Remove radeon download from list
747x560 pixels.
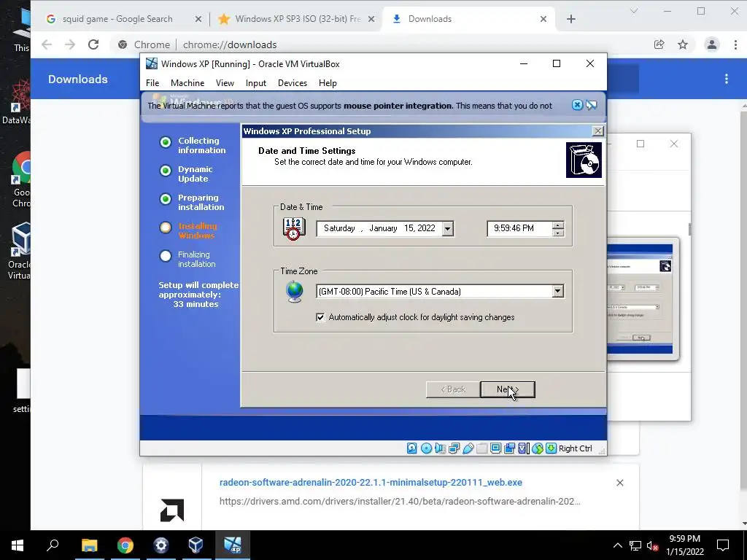coord(620,483)
